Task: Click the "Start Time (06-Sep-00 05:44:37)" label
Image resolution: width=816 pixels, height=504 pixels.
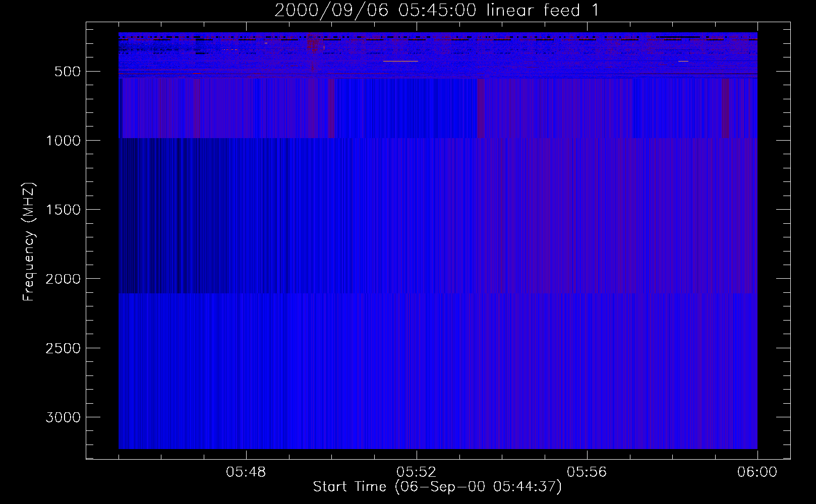Action: pyautogui.click(x=437, y=487)
